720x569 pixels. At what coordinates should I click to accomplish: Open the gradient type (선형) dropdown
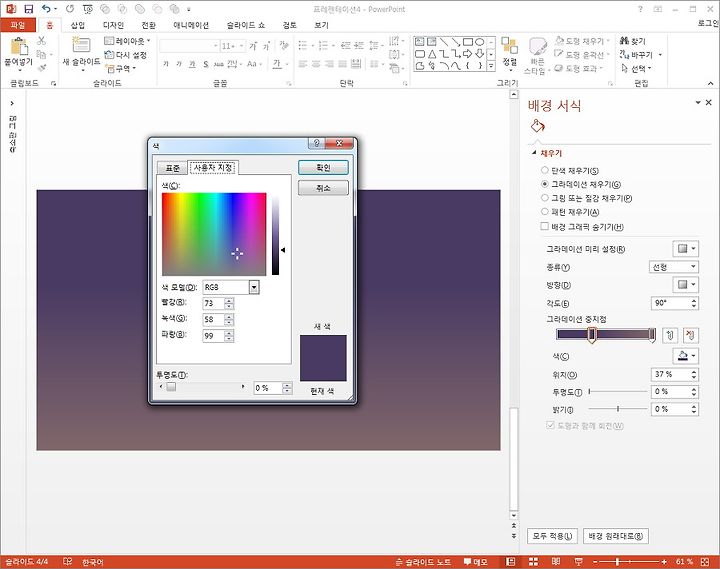pyautogui.click(x=674, y=267)
